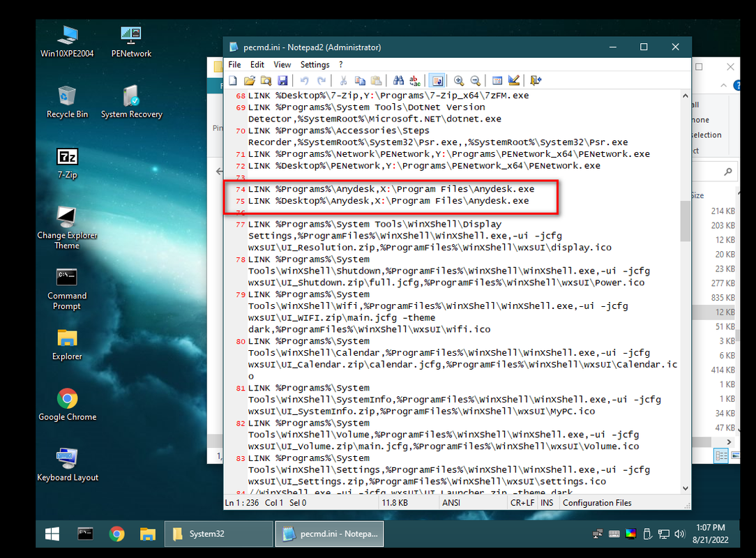Open Find with the binoculars icon
This screenshot has height=558, width=756.
398,80
